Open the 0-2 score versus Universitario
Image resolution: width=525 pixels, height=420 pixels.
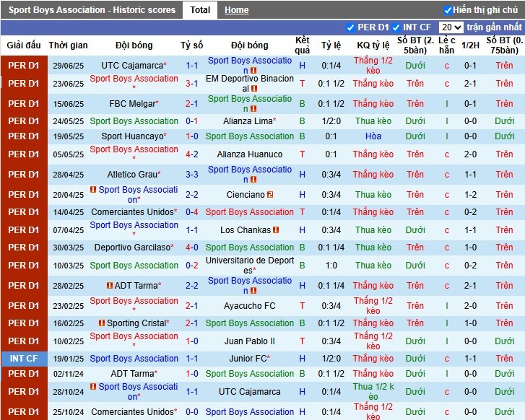click(x=192, y=266)
